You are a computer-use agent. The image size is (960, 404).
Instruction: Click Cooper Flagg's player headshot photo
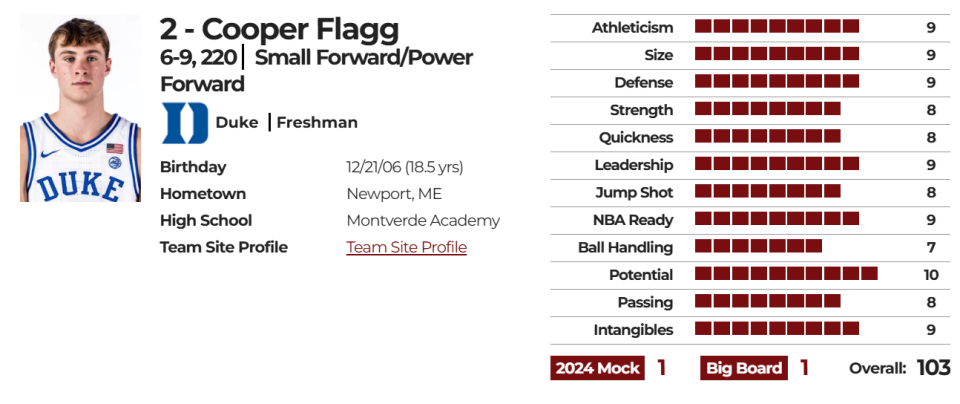tap(81, 108)
